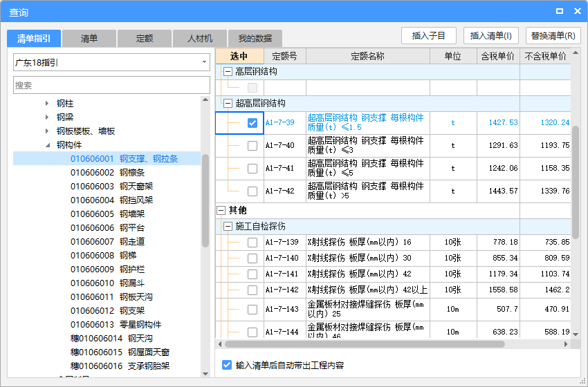Uncheck the A1-7-39 row checkbox
Screen dimensions: 588x387
(252, 123)
